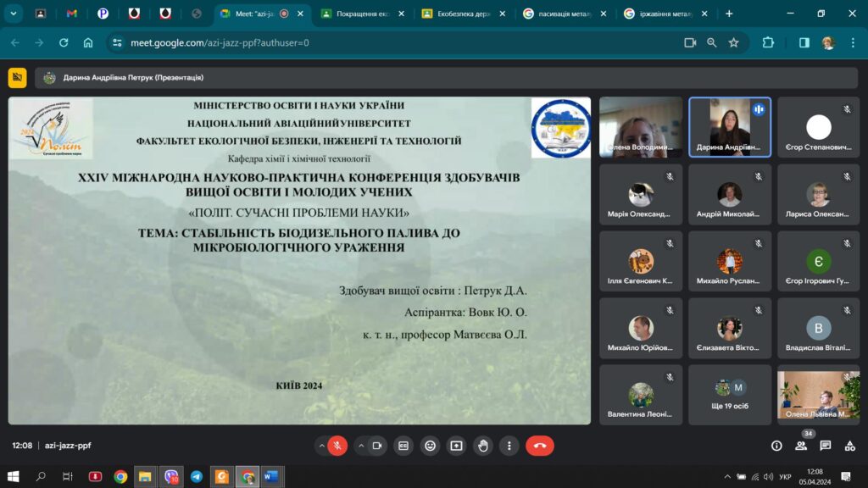The height and width of the screenshot is (488, 868).
Task: Click the Present now screen share icon
Action: 456,446
